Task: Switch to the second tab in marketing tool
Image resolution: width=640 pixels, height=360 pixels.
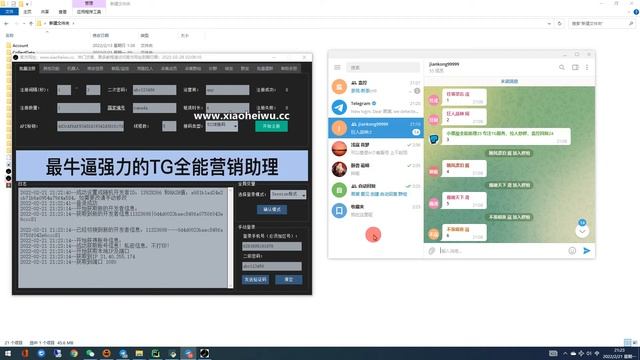Action: [51, 69]
